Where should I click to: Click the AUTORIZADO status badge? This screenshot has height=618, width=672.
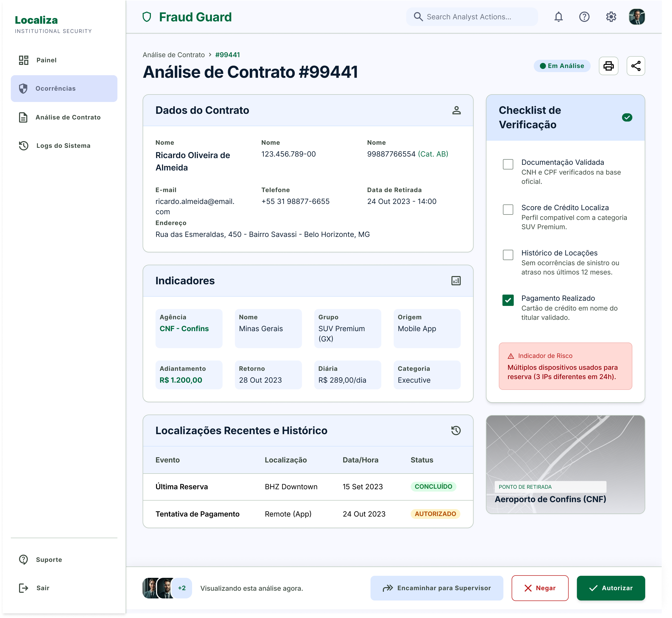click(x=435, y=514)
